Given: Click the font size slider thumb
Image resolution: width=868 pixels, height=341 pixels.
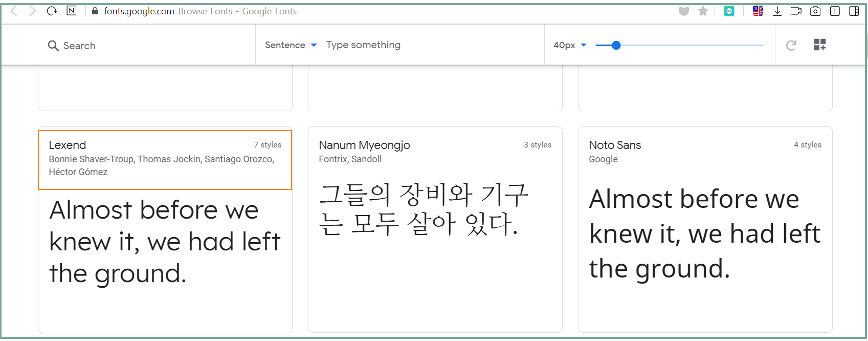Looking at the screenshot, I should click(616, 45).
